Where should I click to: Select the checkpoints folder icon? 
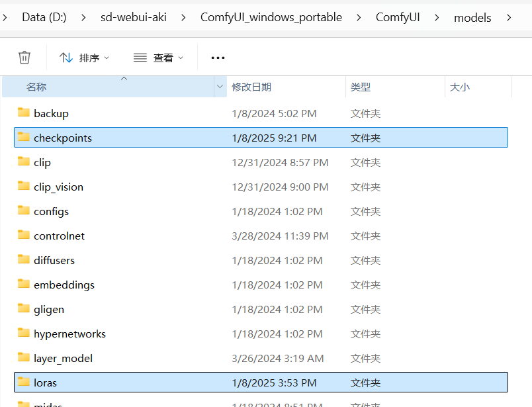(24, 137)
